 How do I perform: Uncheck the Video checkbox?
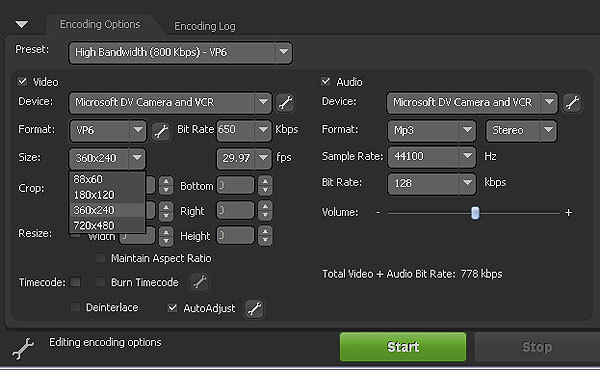tap(23, 81)
